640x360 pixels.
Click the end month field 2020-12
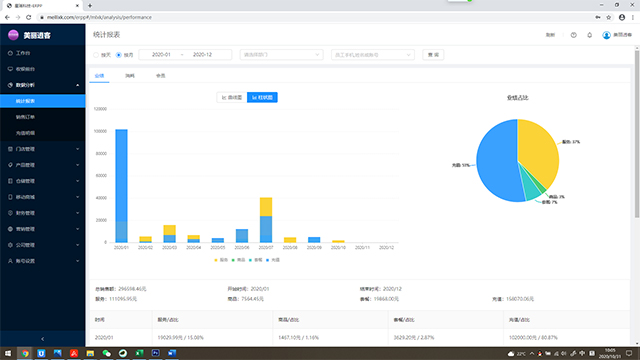[x=202, y=55]
